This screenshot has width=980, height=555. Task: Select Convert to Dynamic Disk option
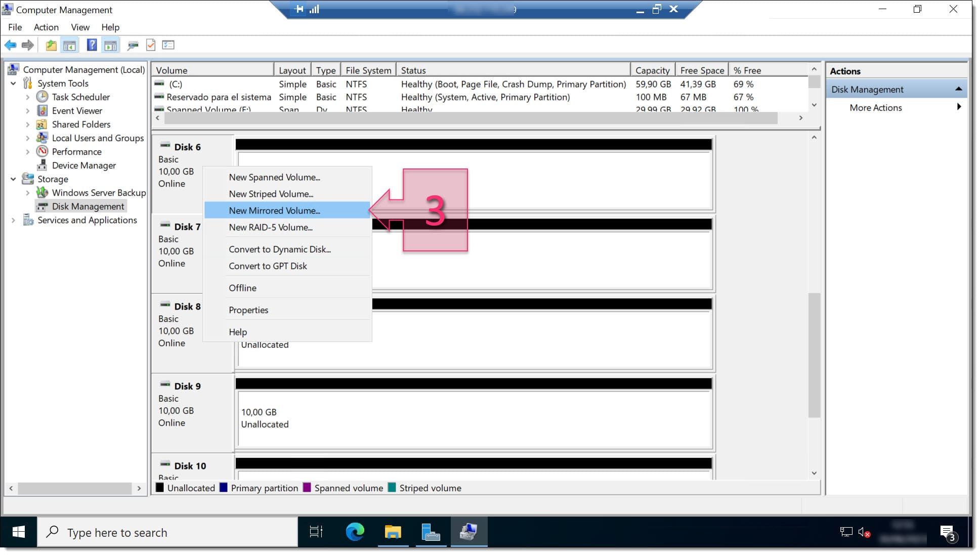(x=287, y=249)
